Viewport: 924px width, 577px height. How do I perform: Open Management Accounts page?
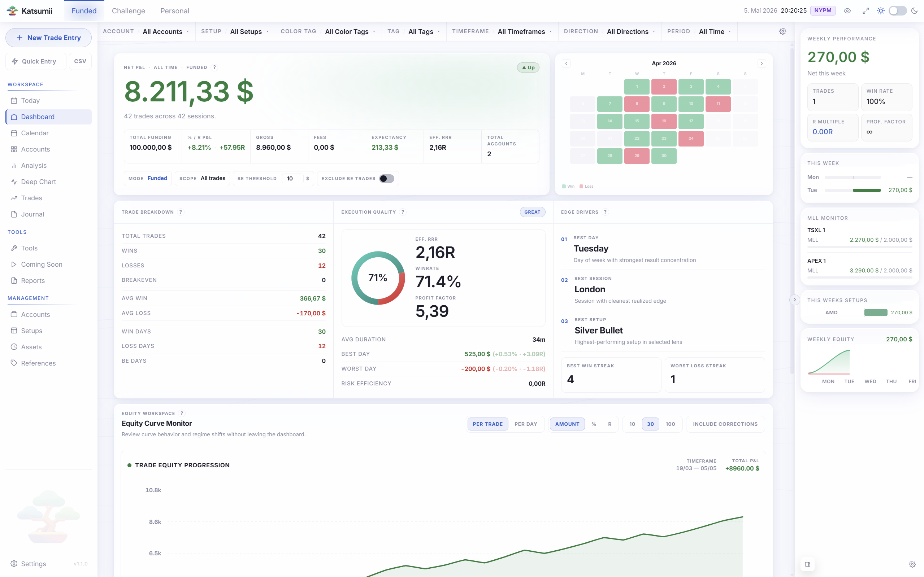48,314
